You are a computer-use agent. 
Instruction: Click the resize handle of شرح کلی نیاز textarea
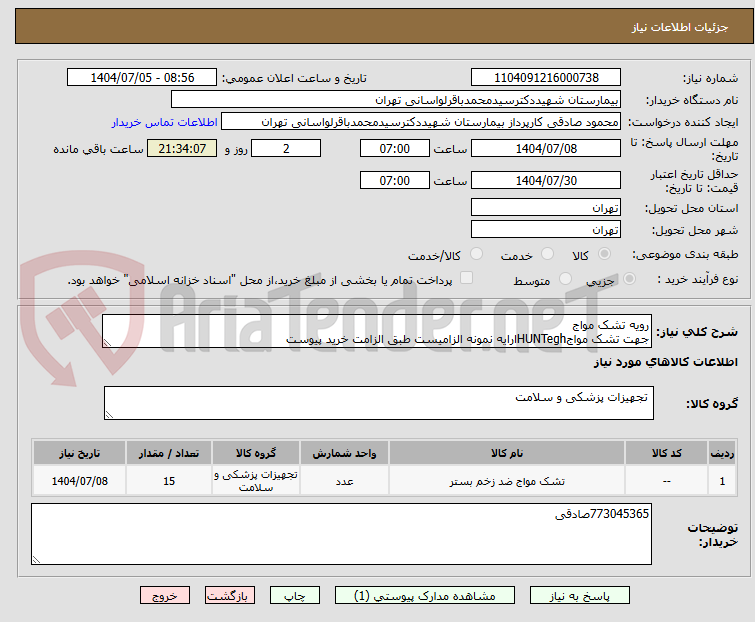coord(107,342)
